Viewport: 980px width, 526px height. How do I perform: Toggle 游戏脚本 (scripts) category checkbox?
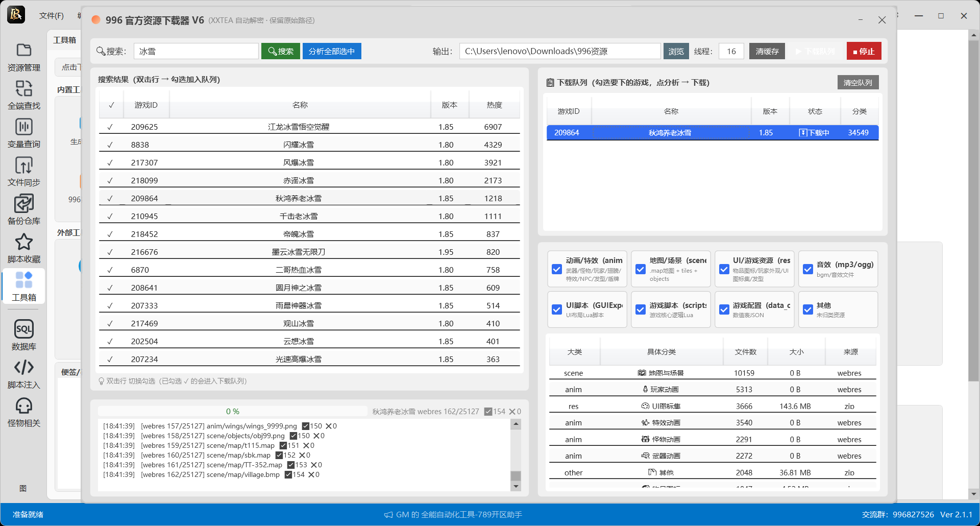click(641, 309)
